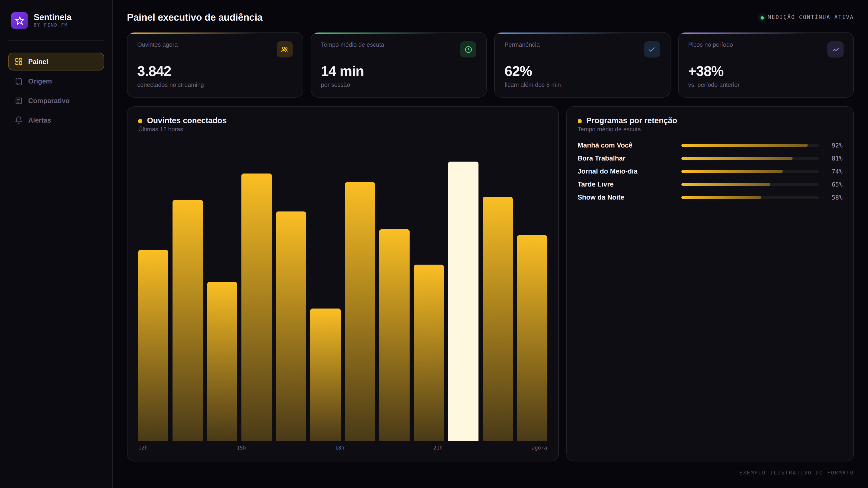The height and width of the screenshot is (488, 868).
Task: Click the Últimas 12 horas subtitle
Action: [160, 129]
